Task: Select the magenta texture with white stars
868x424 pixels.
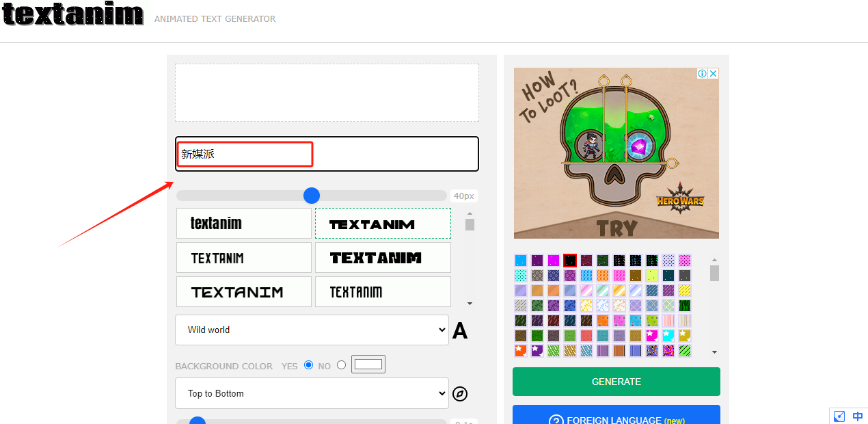Action: (x=652, y=336)
